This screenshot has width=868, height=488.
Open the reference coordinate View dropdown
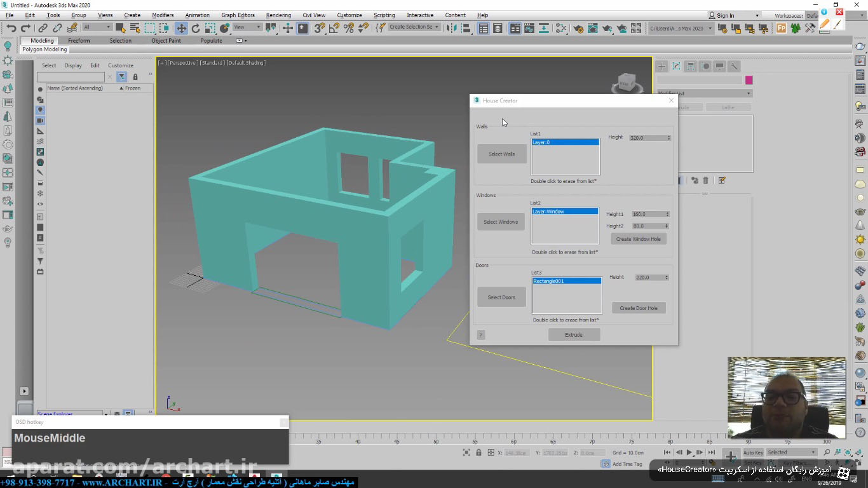click(247, 27)
